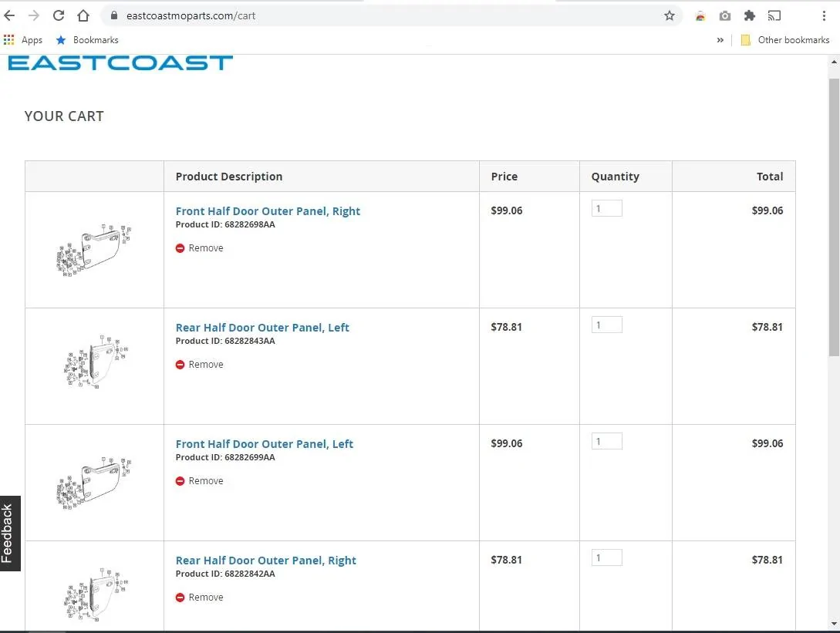Open the Bookmarks star folder

click(x=87, y=39)
